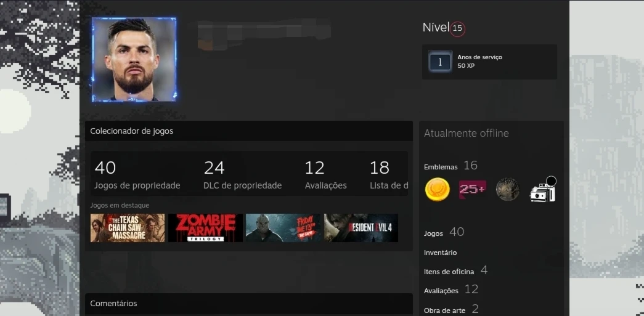
Task: View the 40 Jogos de propriedade stat
Action: tap(137, 175)
